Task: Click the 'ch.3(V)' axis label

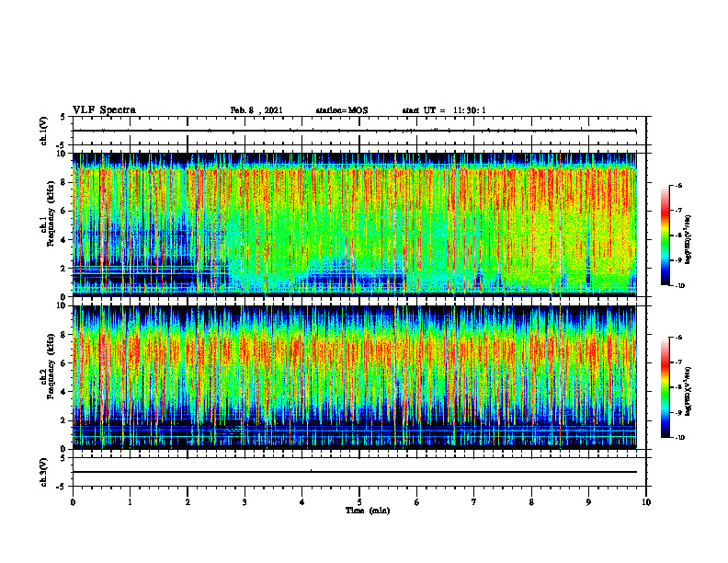Action: pyautogui.click(x=43, y=472)
